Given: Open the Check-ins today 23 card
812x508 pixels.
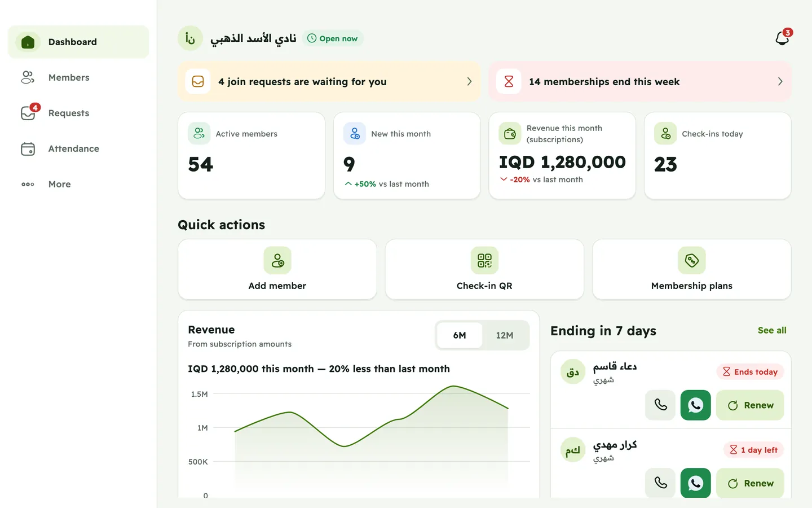Looking at the screenshot, I should pyautogui.click(x=717, y=155).
